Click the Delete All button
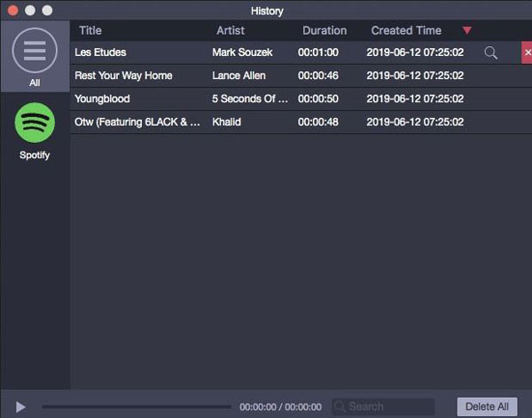Screen dimensions: 532x418 [487, 406]
